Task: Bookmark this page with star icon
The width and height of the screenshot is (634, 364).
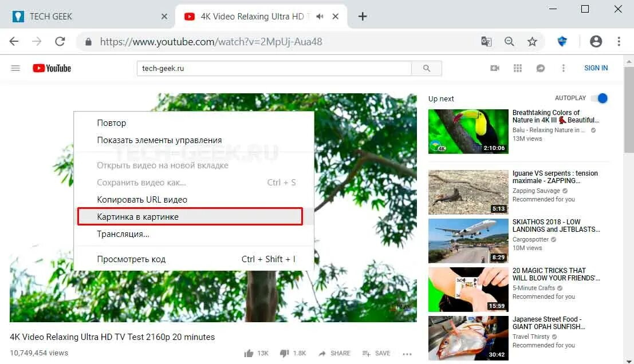Action: coord(532,41)
